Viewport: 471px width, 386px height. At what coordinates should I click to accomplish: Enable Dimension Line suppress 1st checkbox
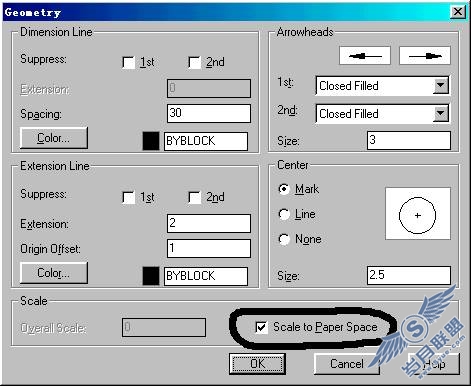(x=129, y=62)
